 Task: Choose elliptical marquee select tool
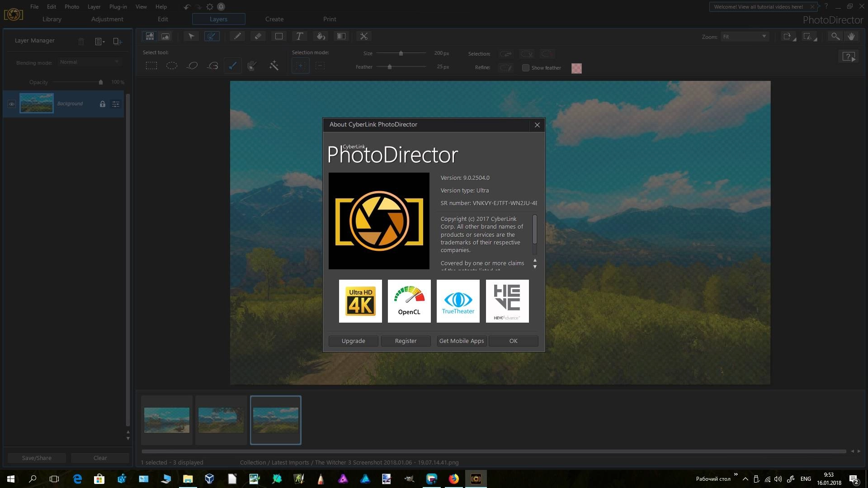click(172, 66)
